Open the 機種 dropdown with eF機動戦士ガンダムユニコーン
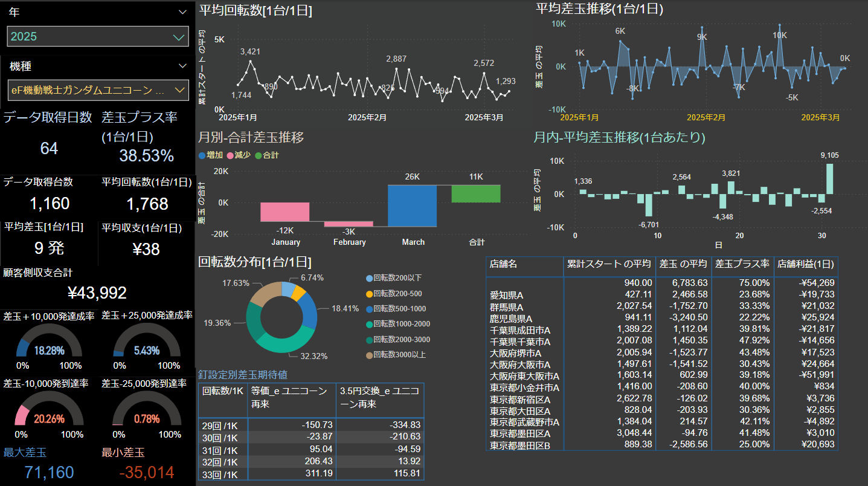Image resolution: width=868 pixels, height=486 pixels. pos(98,90)
